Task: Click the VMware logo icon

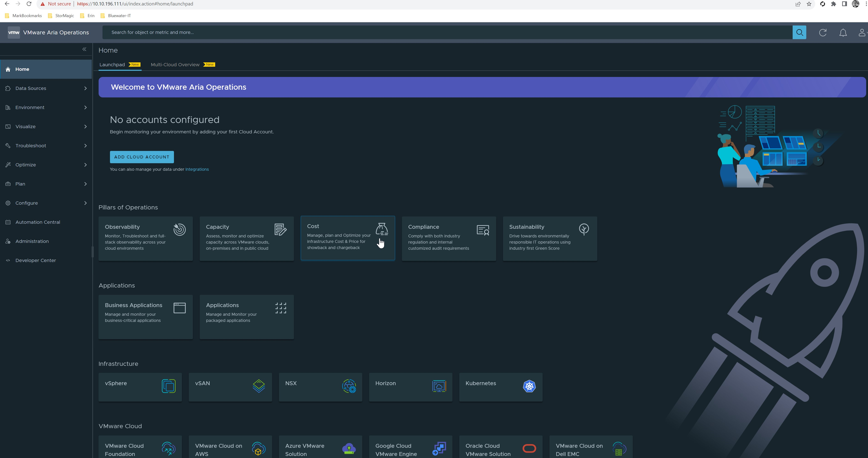Action: coord(14,32)
